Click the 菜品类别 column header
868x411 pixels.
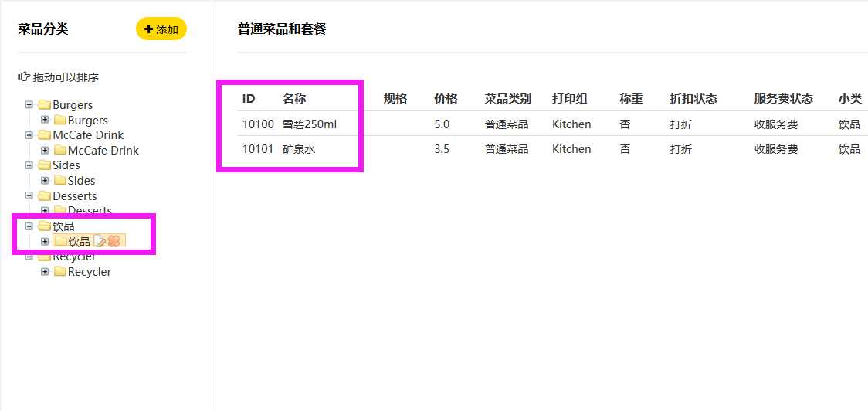(x=508, y=99)
